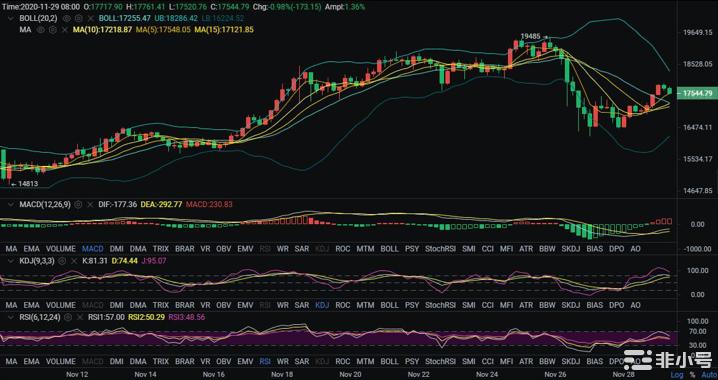This screenshot has width=718, height=380.
Task: Switch MACD panel row to SAR
Action: coord(302,249)
